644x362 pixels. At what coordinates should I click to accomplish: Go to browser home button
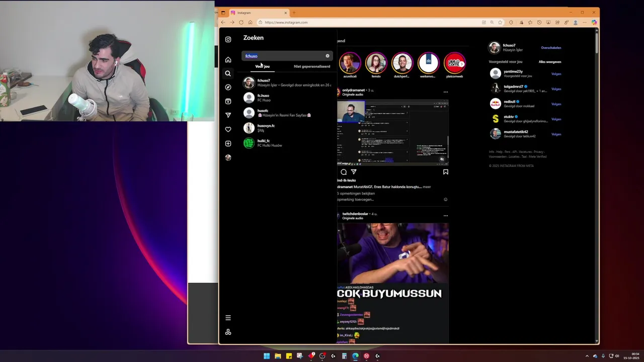point(250,22)
